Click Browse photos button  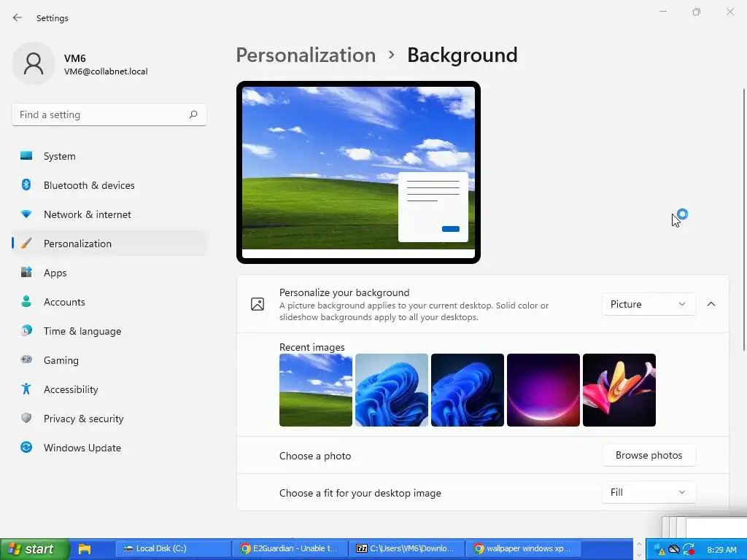point(649,455)
